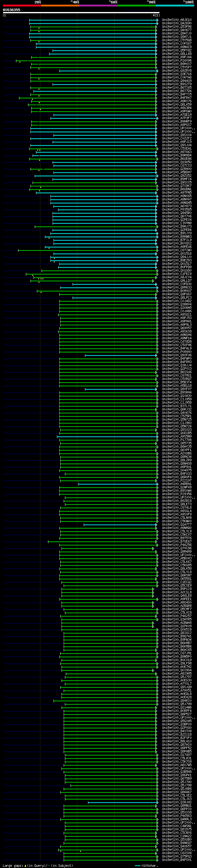Select UniRef100_Q3E716 label
Viewport: 197px width, 868px height.
click(176, 74)
